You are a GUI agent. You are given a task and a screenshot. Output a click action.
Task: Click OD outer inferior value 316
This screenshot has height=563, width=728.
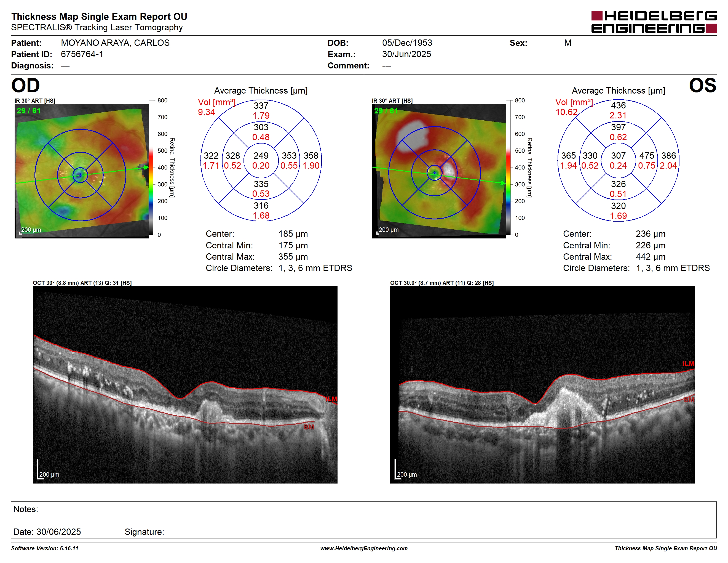click(x=261, y=205)
